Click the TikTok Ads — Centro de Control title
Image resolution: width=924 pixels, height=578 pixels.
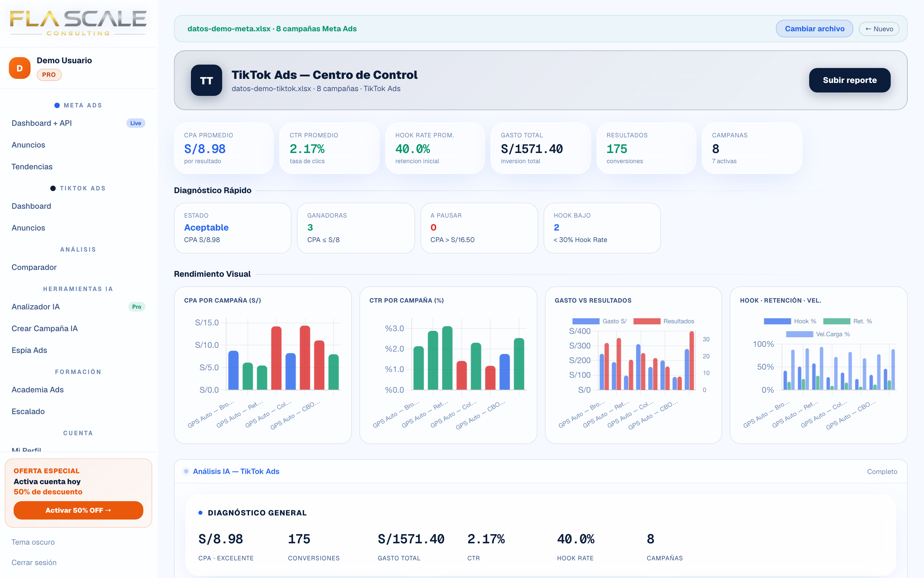click(324, 75)
